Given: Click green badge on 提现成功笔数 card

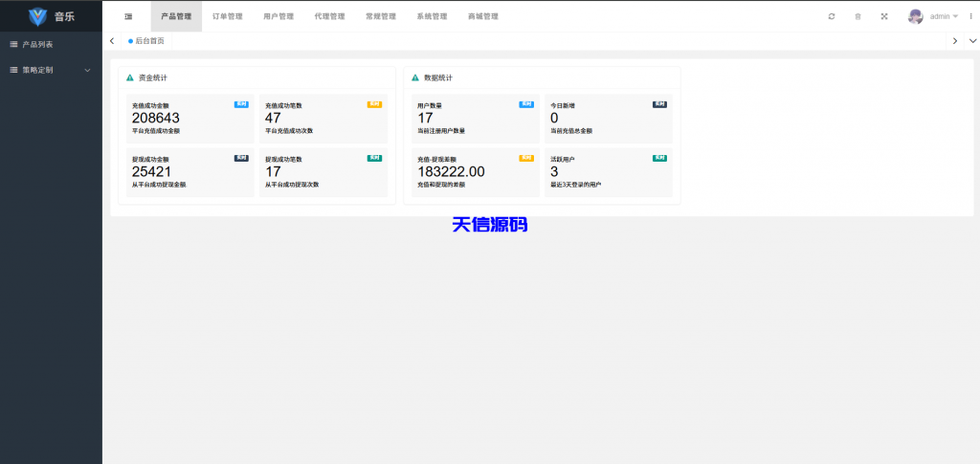Looking at the screenshot, I should [x=374, y=159].
